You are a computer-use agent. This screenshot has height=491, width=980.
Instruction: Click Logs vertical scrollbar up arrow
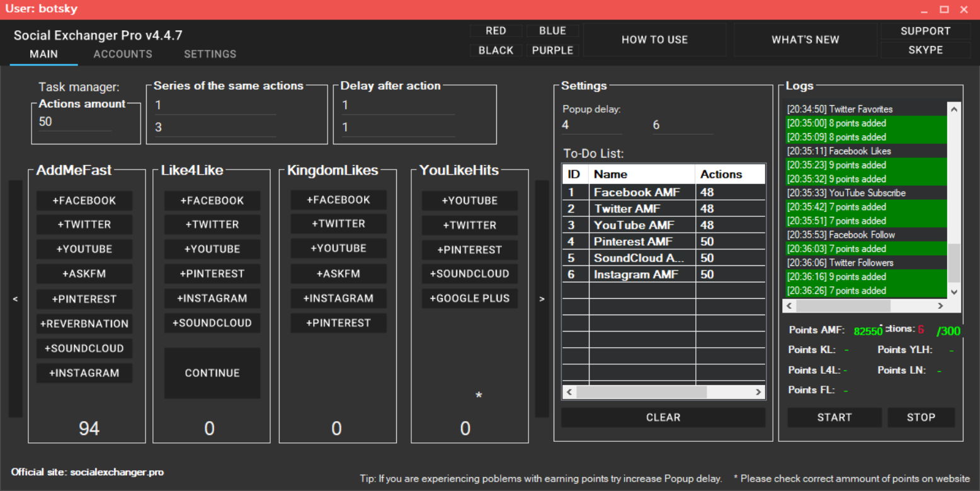click(954, 109)
